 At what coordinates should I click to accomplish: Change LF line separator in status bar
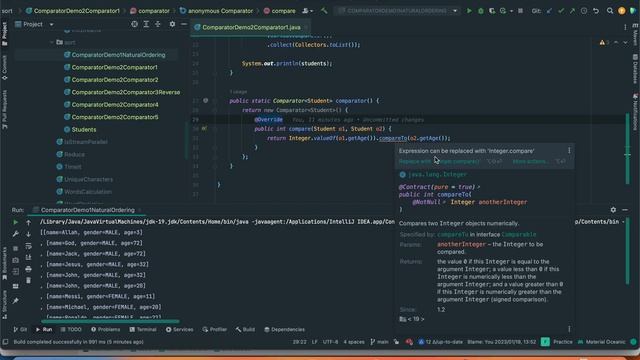[314, 342]
